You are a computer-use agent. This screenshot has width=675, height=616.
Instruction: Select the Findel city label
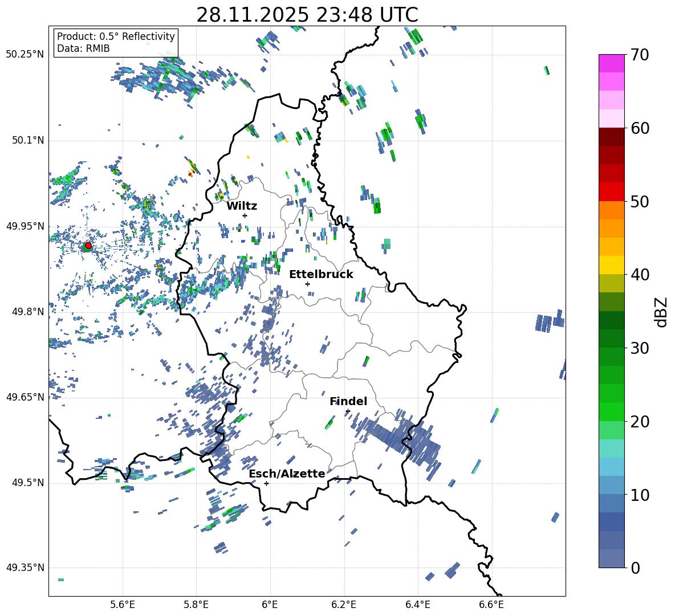pos(348,401)
